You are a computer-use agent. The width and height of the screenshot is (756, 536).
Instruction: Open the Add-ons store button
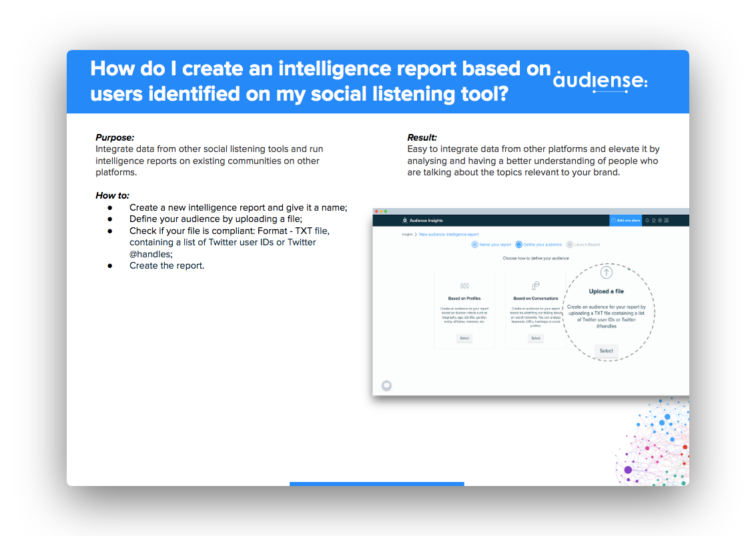(625, 221)
